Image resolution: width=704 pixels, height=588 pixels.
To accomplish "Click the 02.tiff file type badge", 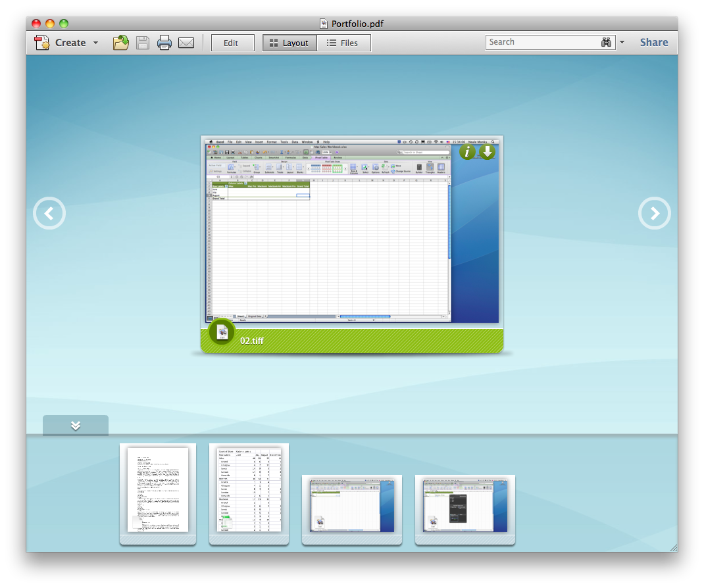I will pos(222,332).
